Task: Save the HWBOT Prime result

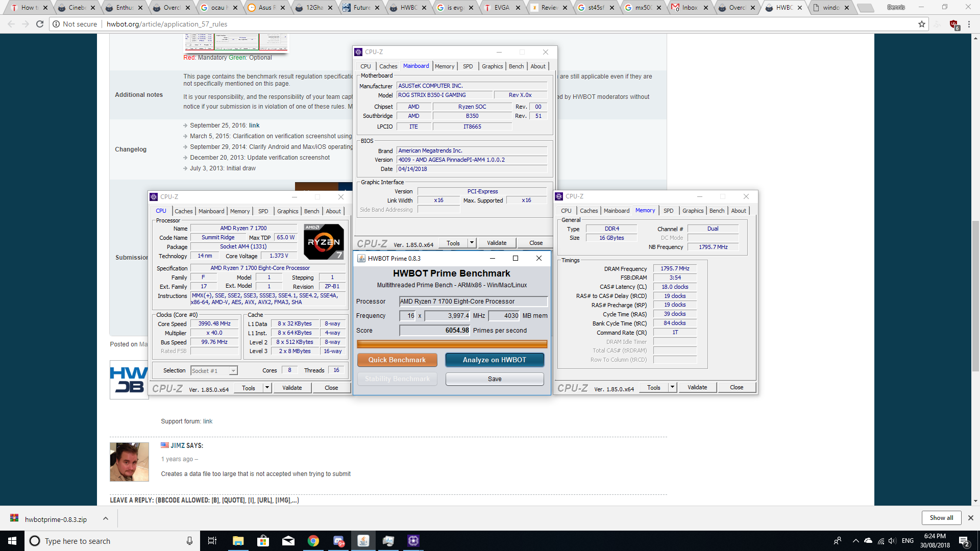Action: pos(494,379)
